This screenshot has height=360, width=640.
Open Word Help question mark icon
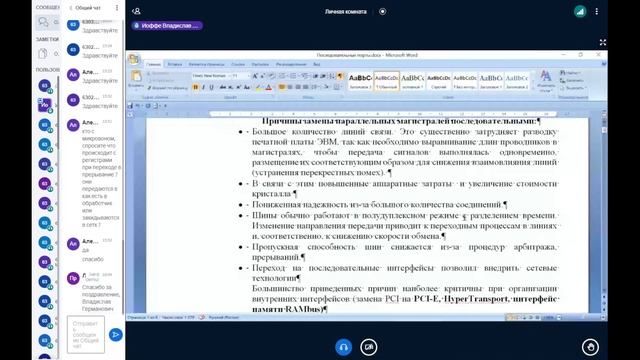point(604,64)
